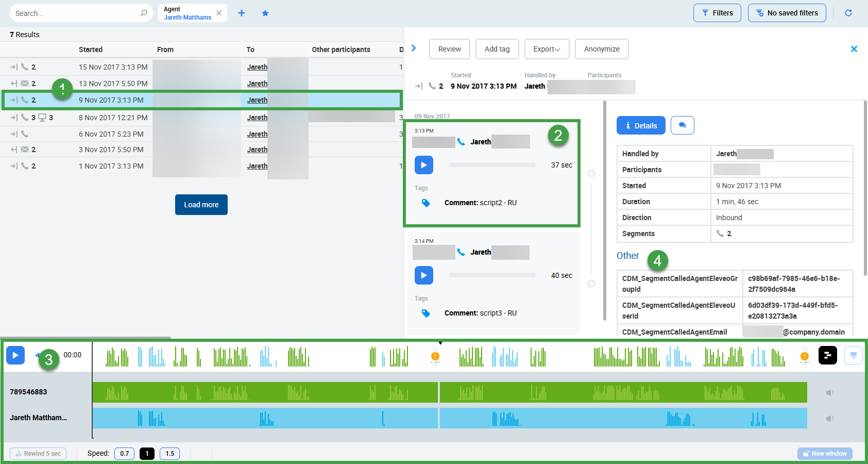Click the Load more button
The height and width of the screenshot is (464, 868).
(201, 205)
